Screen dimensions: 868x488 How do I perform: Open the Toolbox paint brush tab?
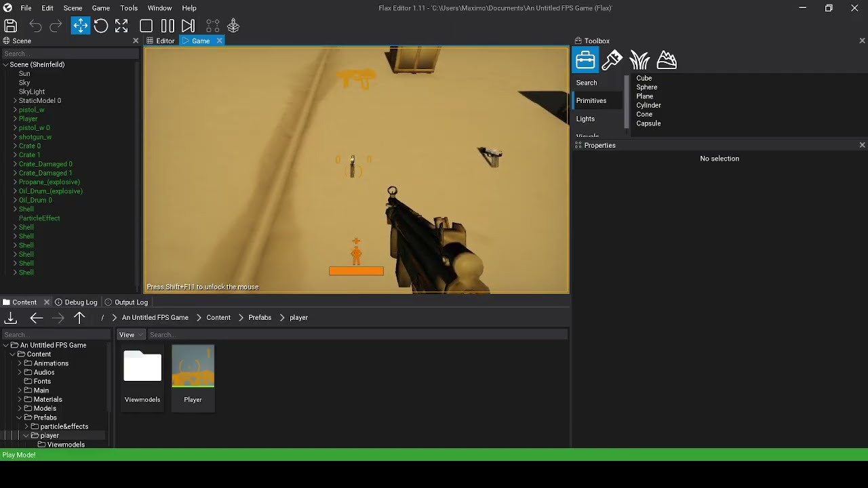coord(612,60)
